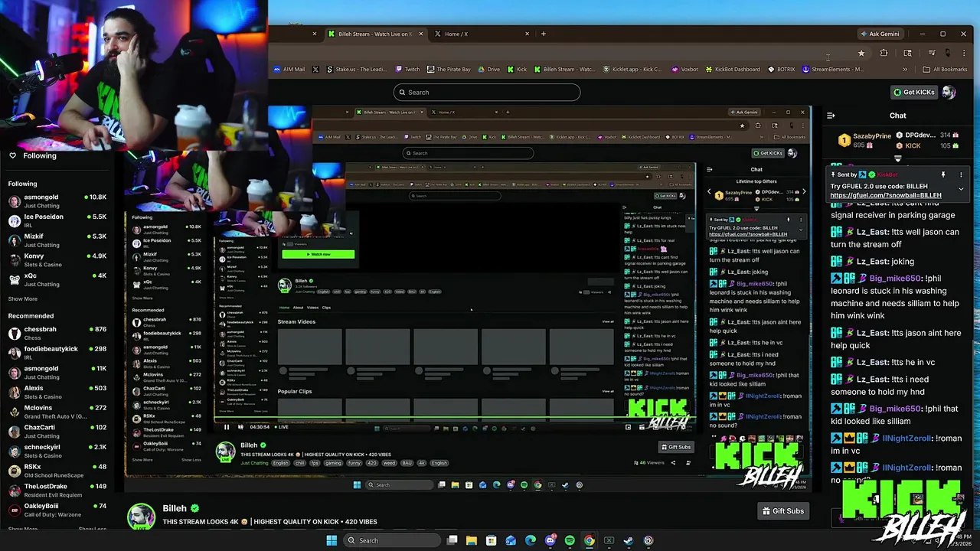Select SazabyPrine in top gifters
Image resolution: width=980 pixels, height=551 pixels.
(866, 141)
